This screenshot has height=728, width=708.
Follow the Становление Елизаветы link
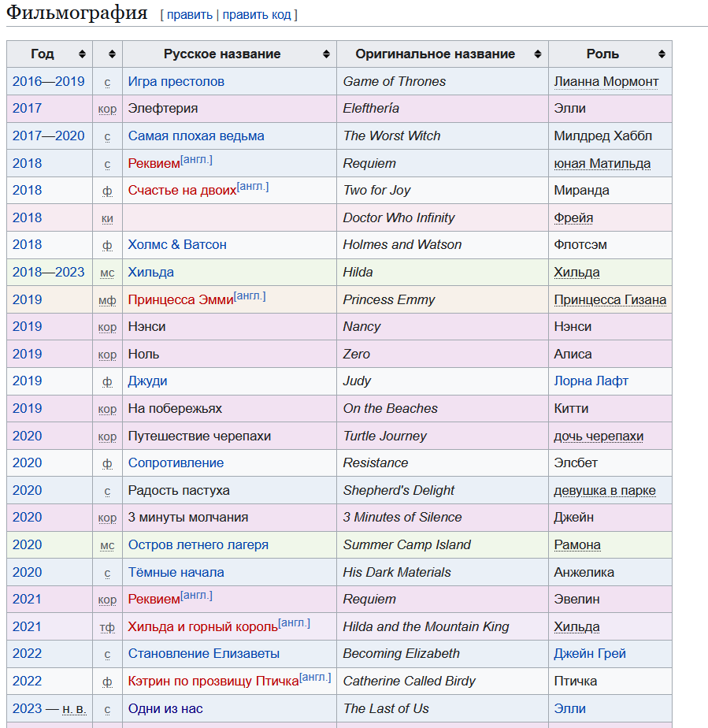(x=204, y=654)
